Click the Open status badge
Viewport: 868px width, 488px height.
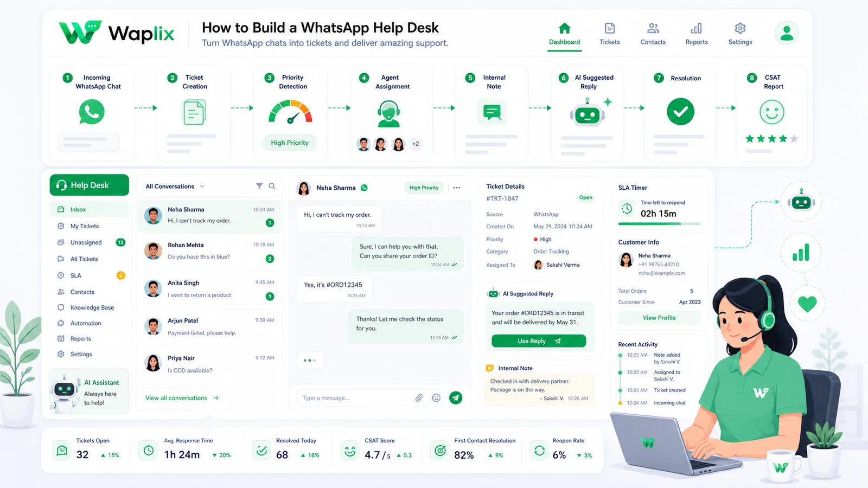point(586,197)
